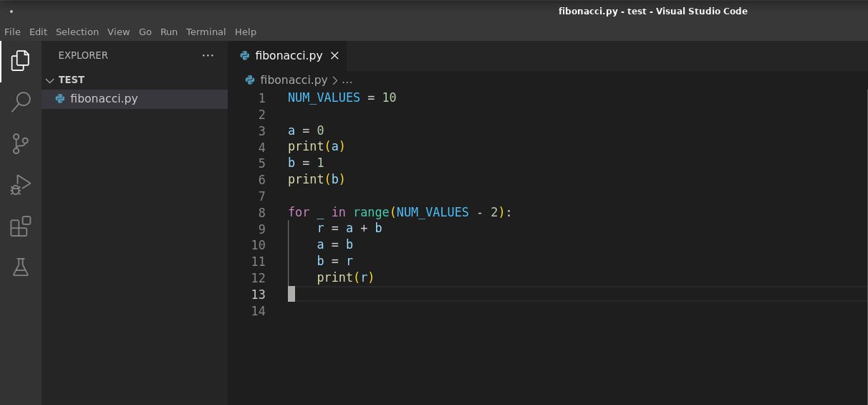
Task: Click 'a = b' on line 10
Action: pos(335,244)
